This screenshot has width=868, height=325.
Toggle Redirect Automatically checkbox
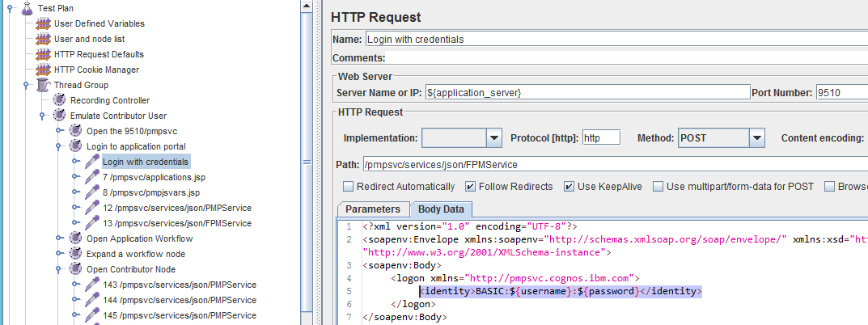pyautogui.click(x=348, y=187)
